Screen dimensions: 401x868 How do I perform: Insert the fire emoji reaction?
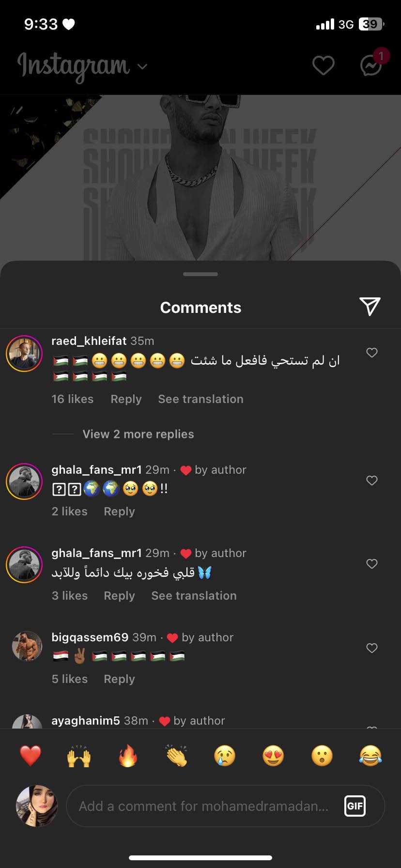click(128, 756)
